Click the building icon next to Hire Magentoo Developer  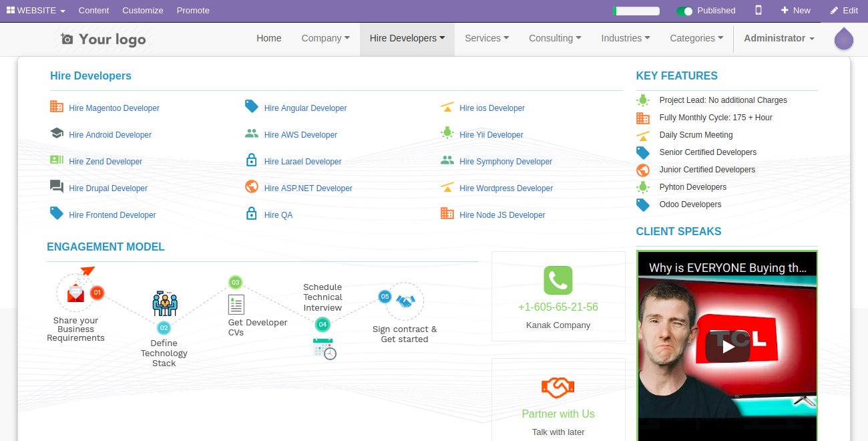57,106
